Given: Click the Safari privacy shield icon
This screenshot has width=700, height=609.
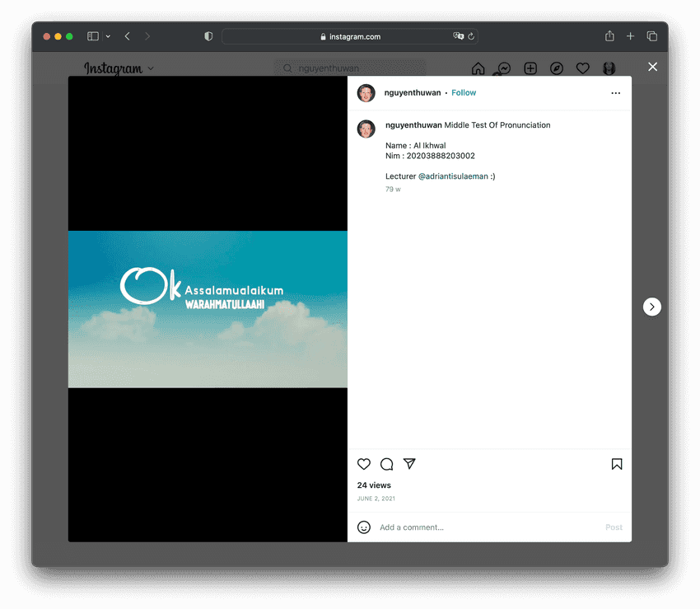Looking at the screenshot, I should 208,36.
